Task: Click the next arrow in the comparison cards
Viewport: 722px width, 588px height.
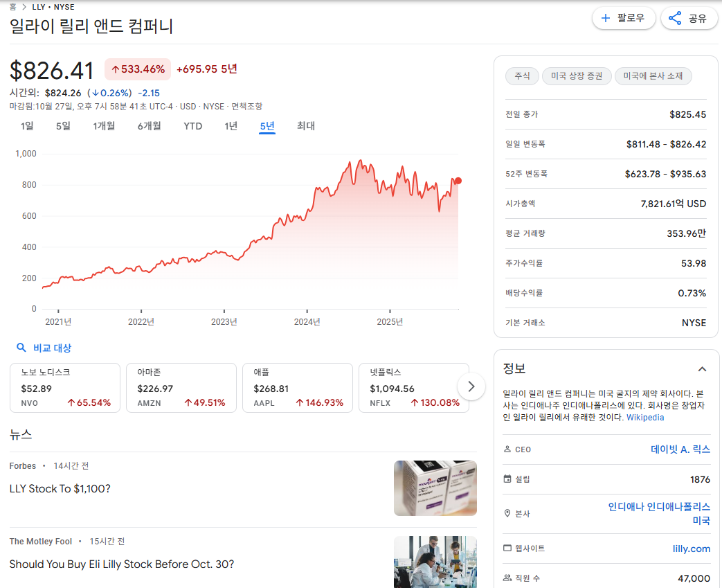Action: 471,386
